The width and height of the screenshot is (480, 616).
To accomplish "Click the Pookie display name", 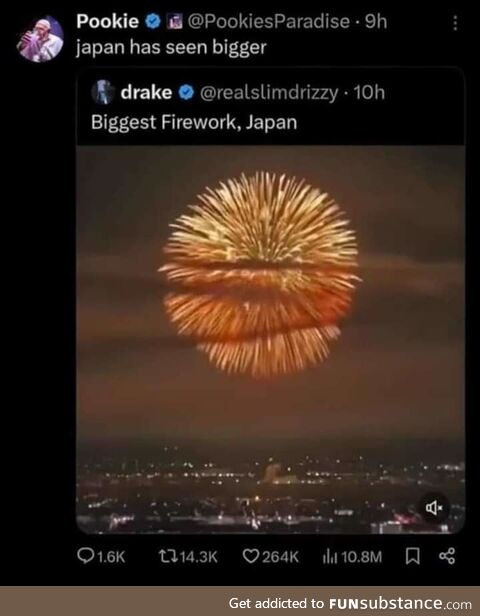I will coord(107,21).
